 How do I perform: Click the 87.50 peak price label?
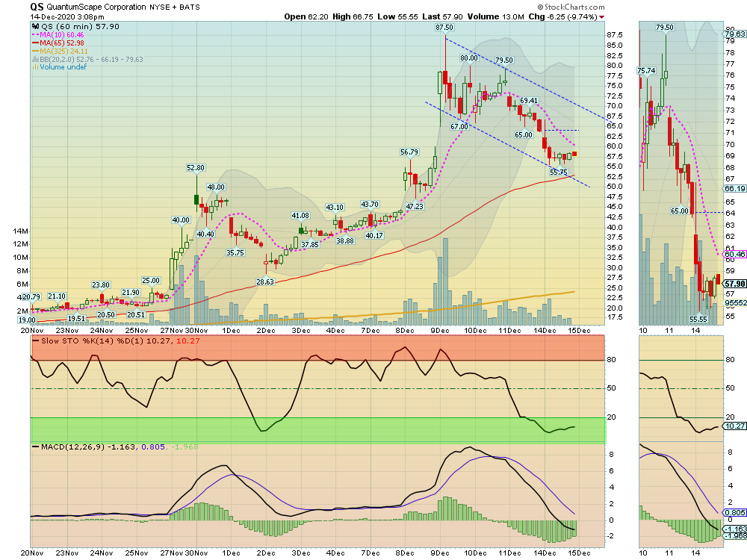pos(444,28)
